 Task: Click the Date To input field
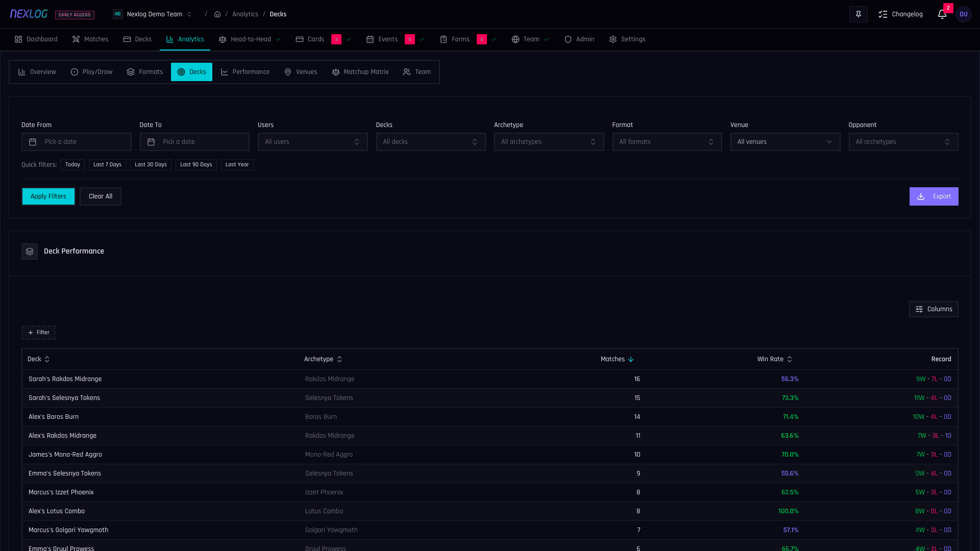click(194, 142)
